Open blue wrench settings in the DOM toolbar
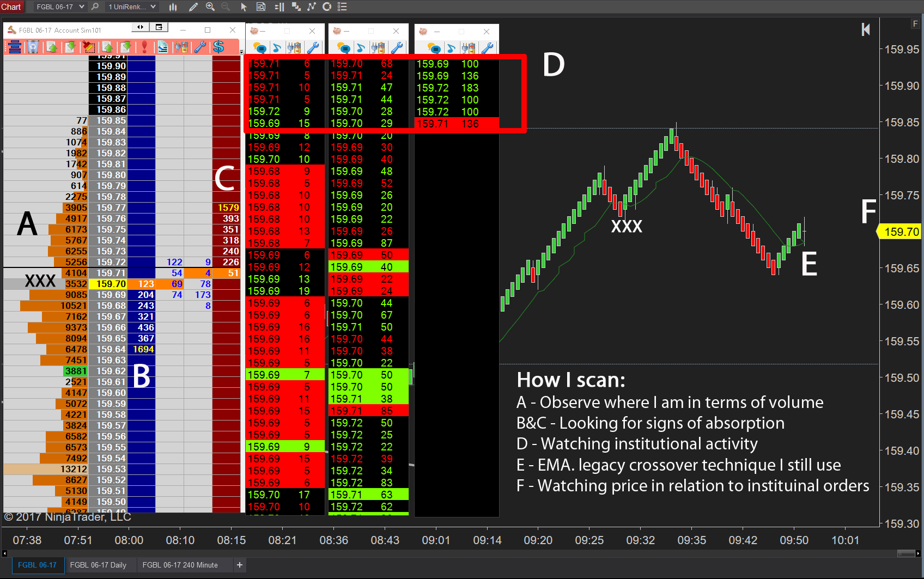 pyautogui.click(x=200, y=47)
